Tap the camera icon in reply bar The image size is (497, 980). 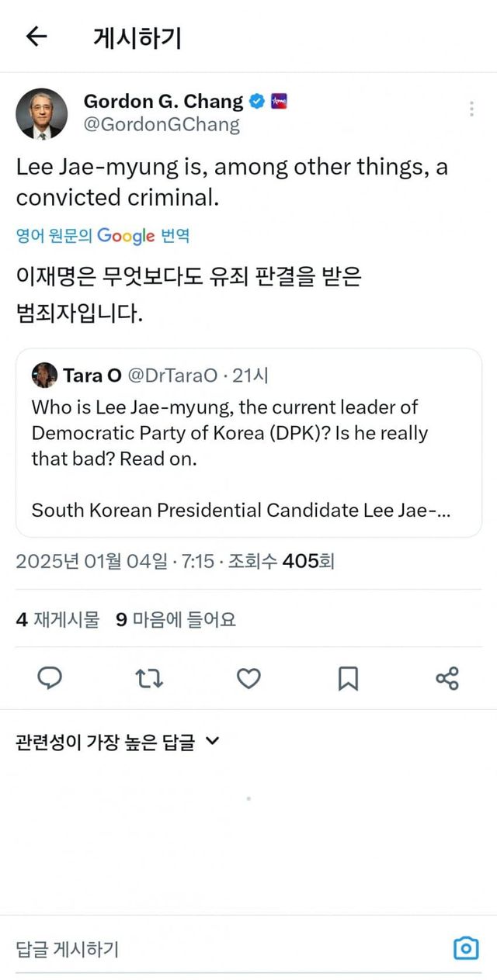466,948
